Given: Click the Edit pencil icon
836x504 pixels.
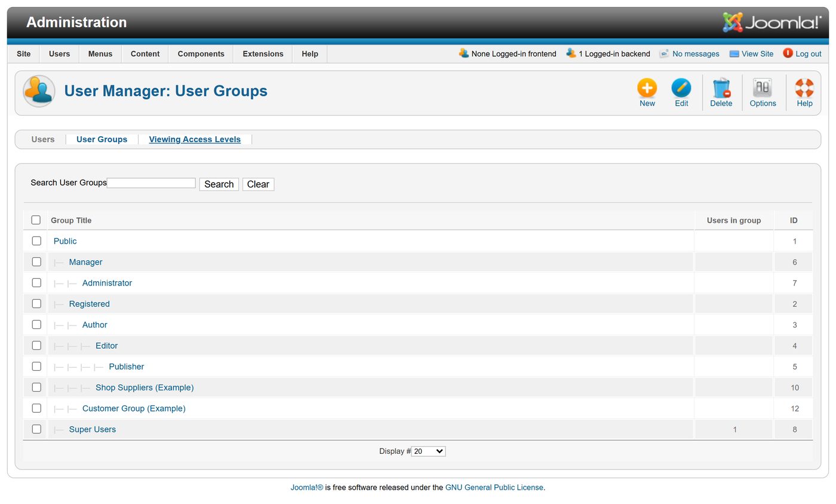Looking at the screenshot, I should click(x=681, y=88).
